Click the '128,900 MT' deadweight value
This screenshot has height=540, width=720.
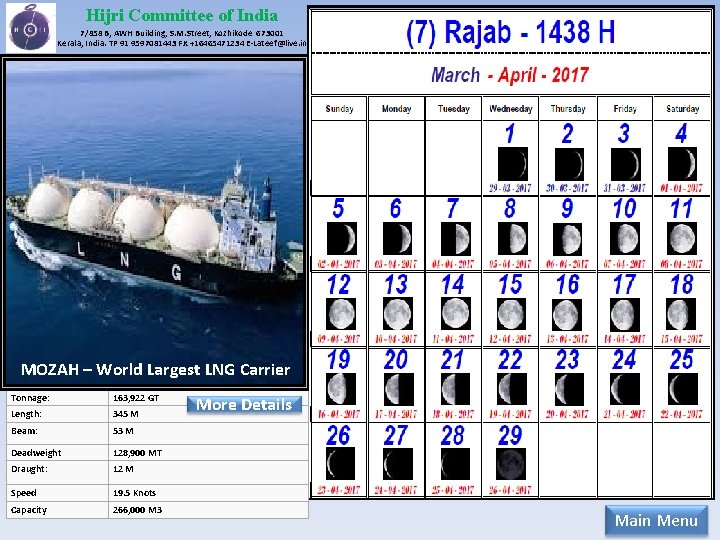pos(137,453)
